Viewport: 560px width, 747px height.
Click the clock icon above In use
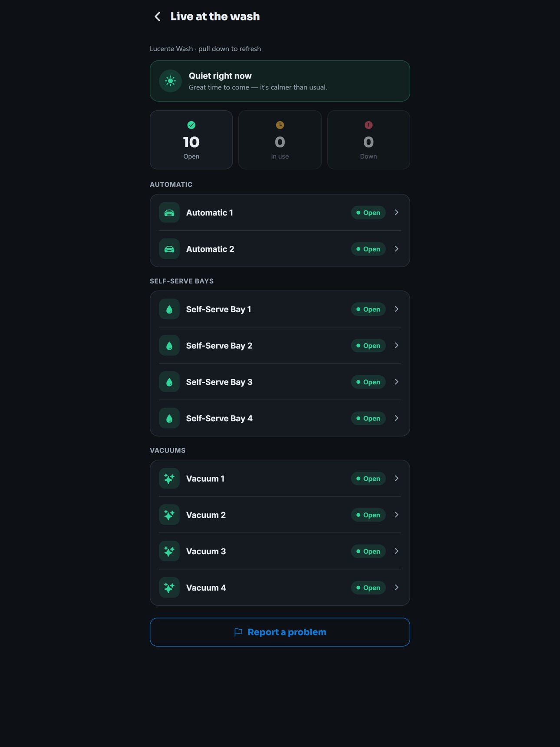point(280,125)
